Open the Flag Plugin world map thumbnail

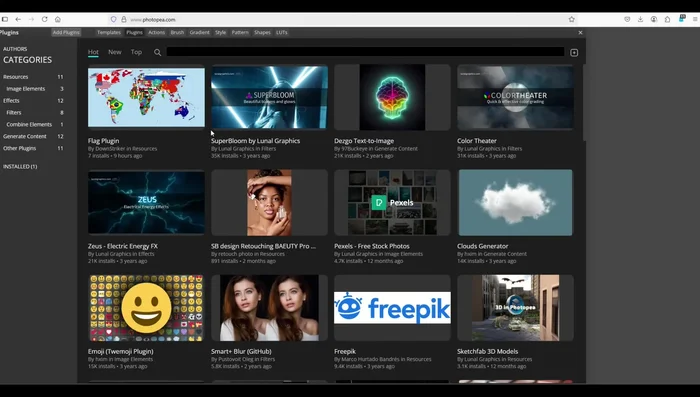146,97
